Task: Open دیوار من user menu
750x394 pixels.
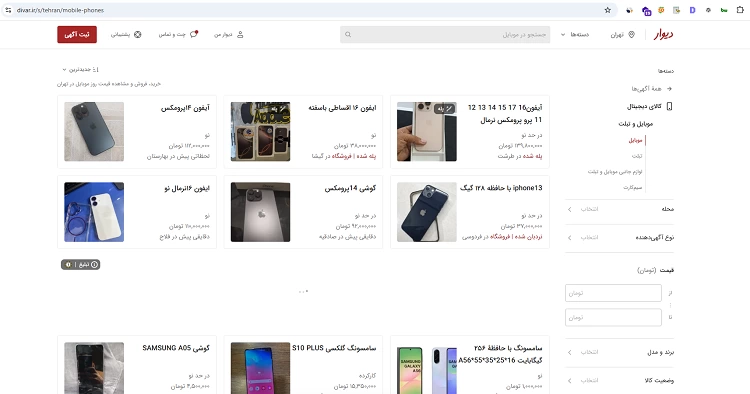Action: click(229, 34)
